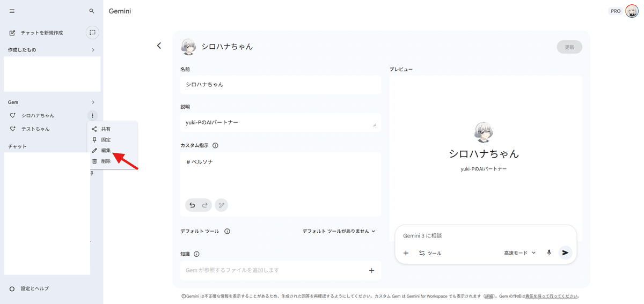Redo the instruction edit
The width and height of the screenshot is (644, 304).
[204, 205]
